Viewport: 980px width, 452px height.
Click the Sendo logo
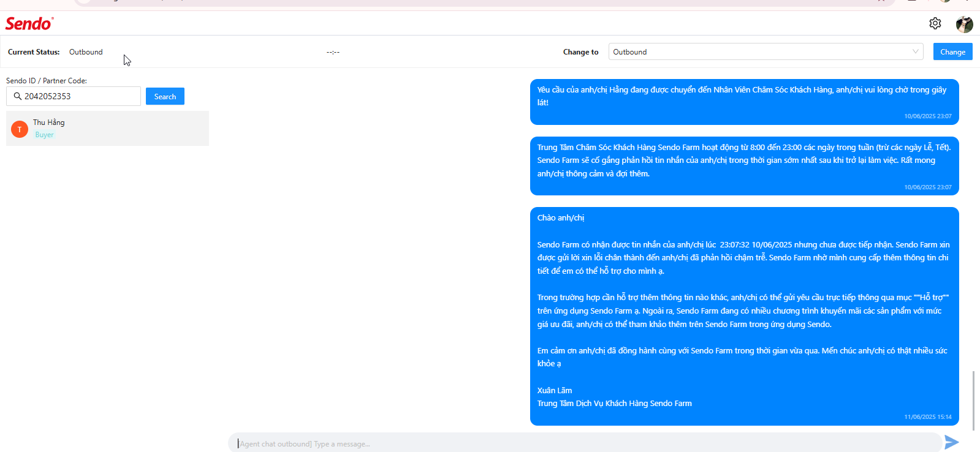coord(29,23)
